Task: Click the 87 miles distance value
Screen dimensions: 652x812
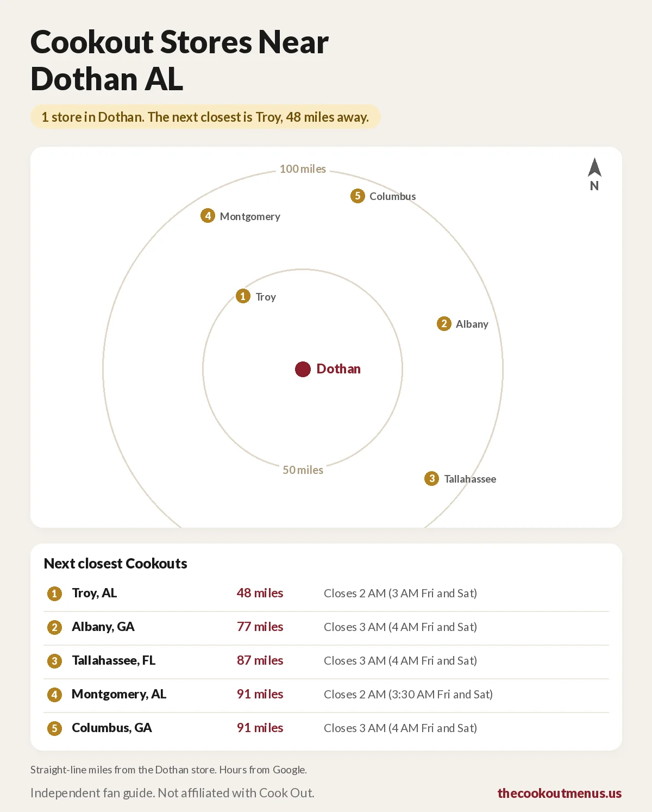Action: tap(260, 660)
